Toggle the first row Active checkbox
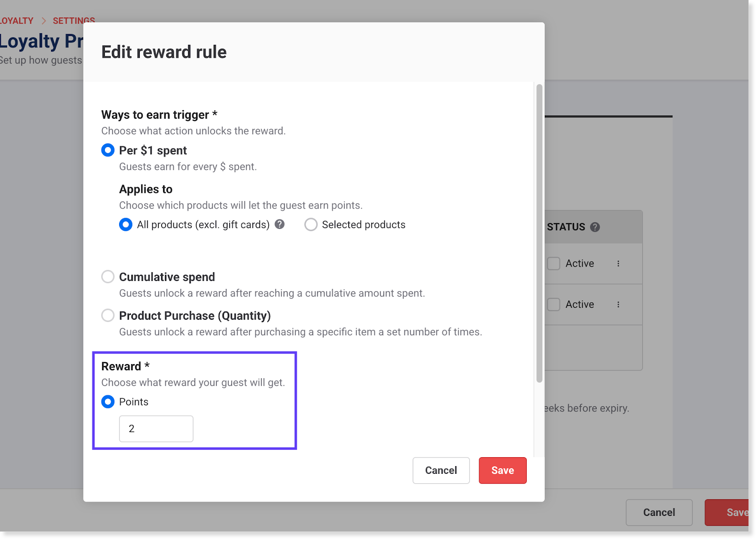 pyautogui.click(x=554, y=264)
